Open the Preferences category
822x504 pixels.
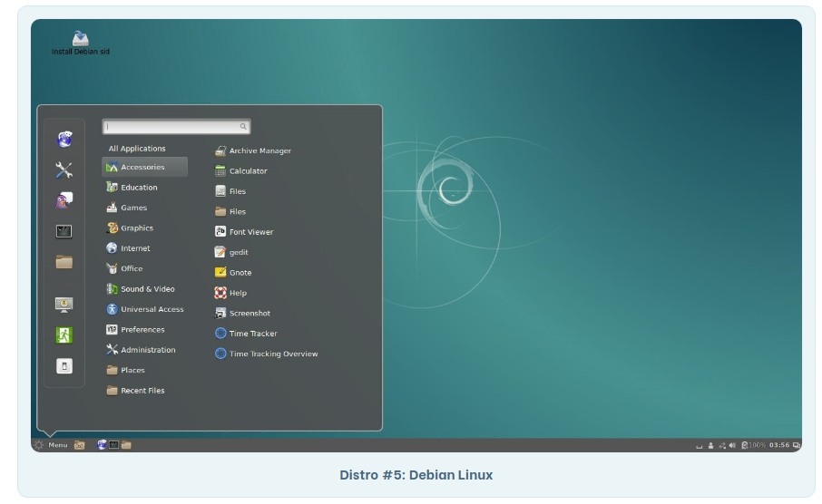coord(142,330)
